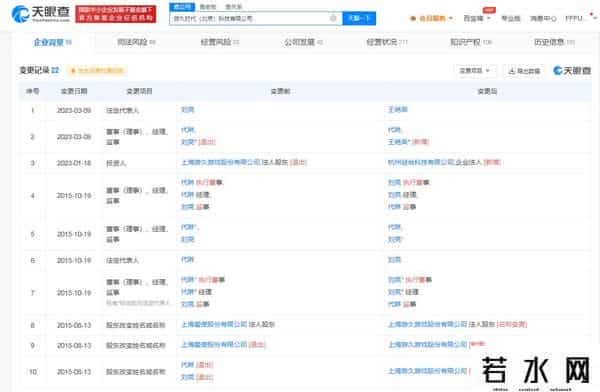Open row 6 after-change legal representative link

[x=395, y=260]
